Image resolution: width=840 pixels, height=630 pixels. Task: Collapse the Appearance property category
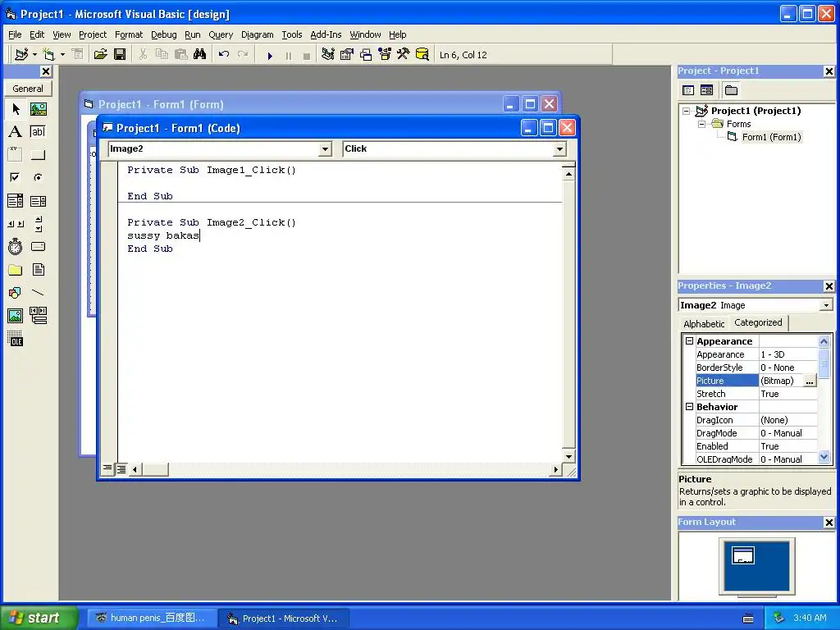689,340
